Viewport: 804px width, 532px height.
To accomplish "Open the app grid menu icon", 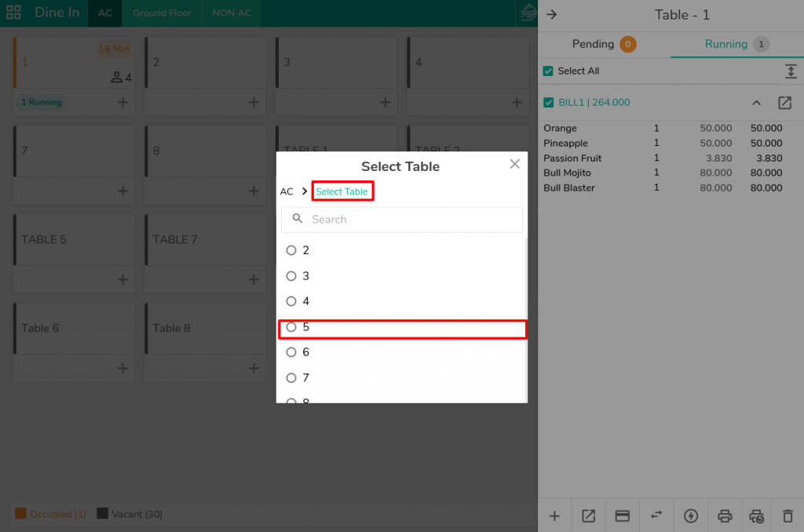I will [x=13, y=13].
